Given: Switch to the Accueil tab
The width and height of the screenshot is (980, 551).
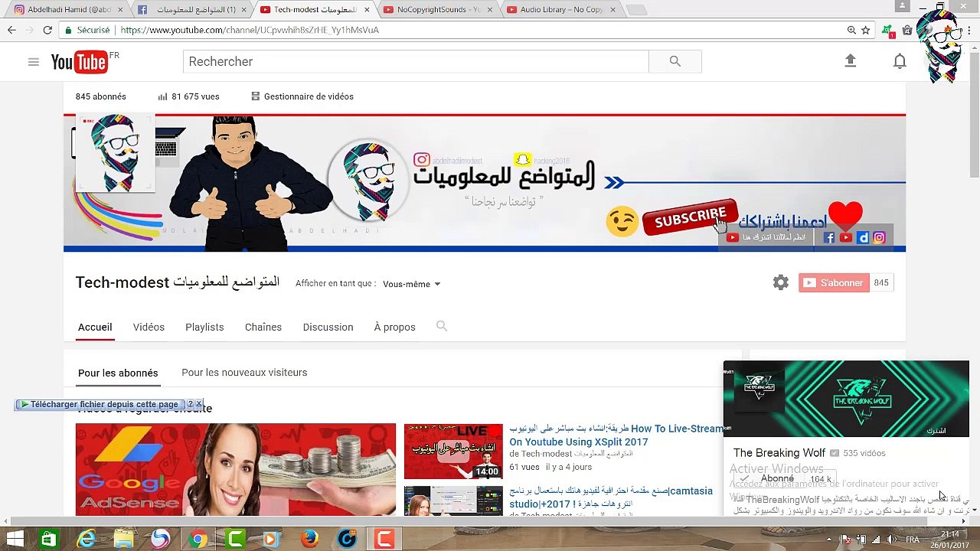Looking at the screenshot, I should [x=95, y=327].
